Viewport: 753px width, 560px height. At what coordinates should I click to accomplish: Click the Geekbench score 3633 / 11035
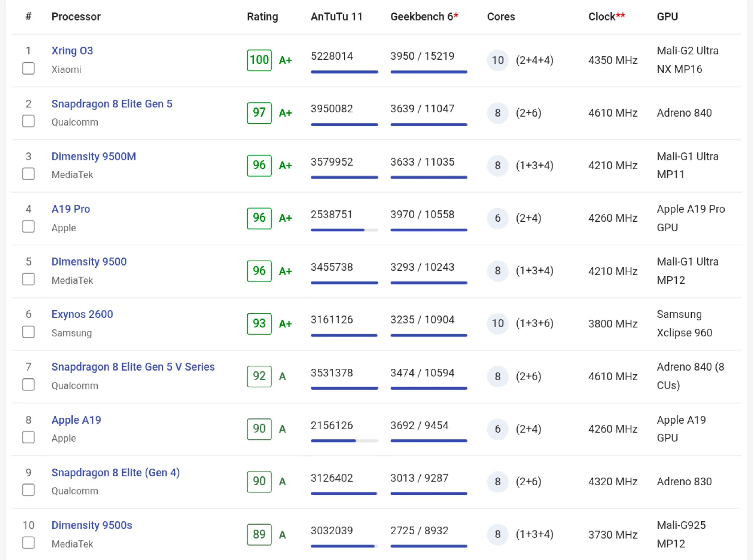422,162
